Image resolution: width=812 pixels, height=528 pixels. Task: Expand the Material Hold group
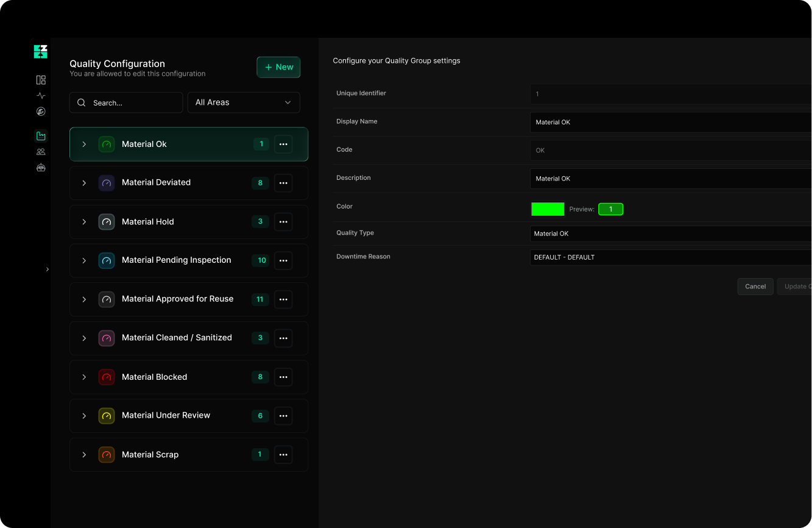(84, 222)
